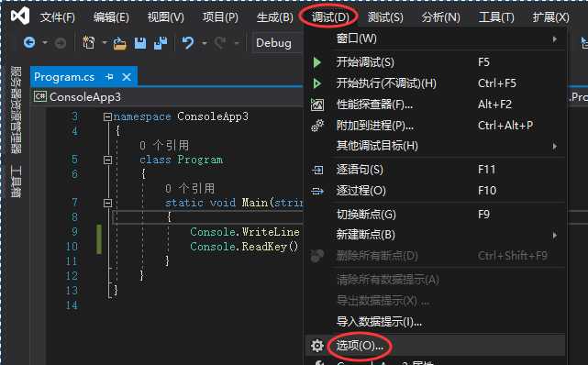Image resolution: width=588 pixels, height=365 pixels.
Task: Click line number 14 in the gutter
Action: 72,305
